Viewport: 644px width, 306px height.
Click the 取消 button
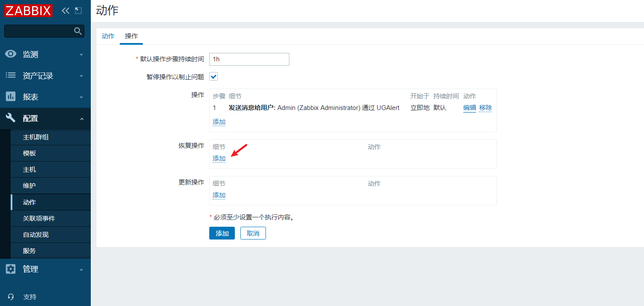tap(253, 233)
